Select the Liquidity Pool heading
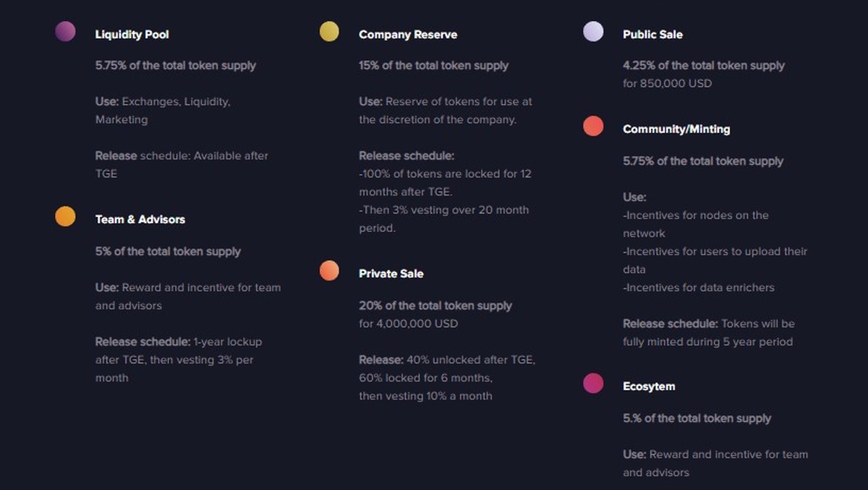868x490 pixels. pyautogui.click(x=132, y=35)
